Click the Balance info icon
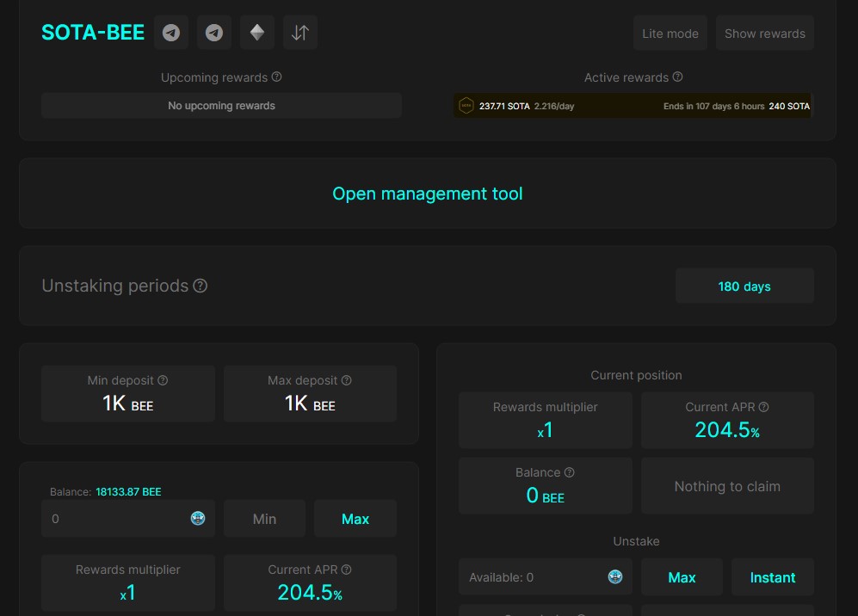This screenshot has width=858, height=616. 569,472
